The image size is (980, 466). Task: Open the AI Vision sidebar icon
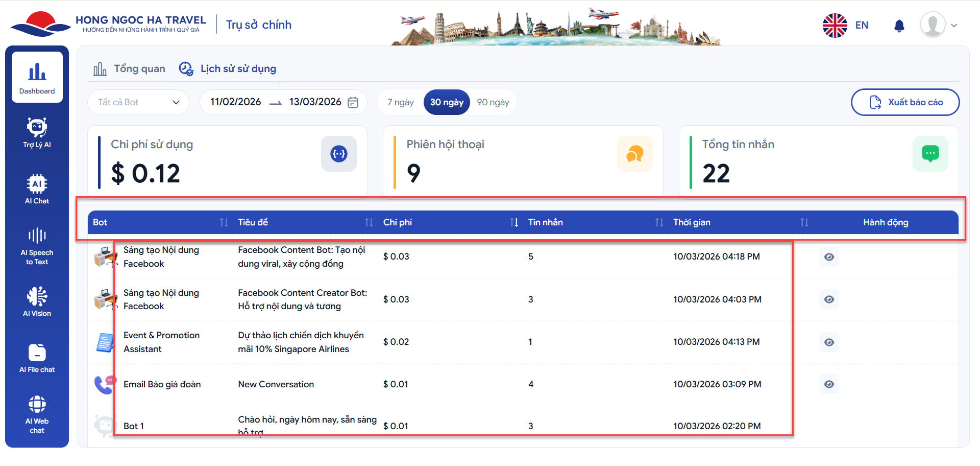[37, 301]
